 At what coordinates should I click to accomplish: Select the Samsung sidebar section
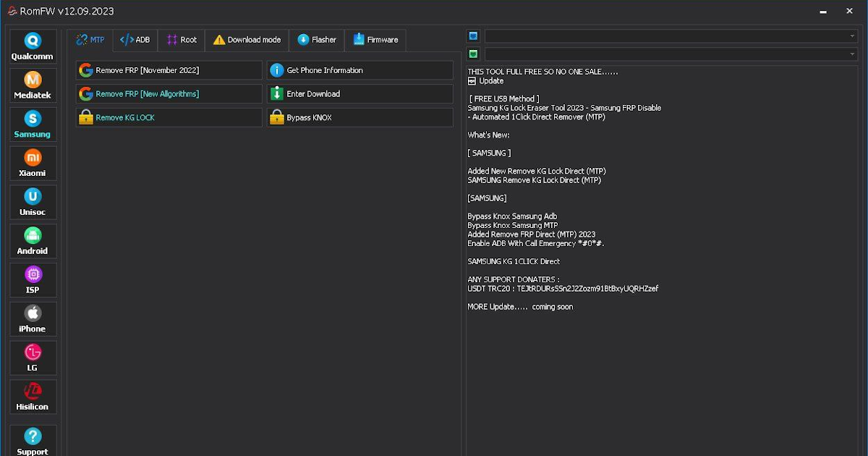(x=33, y=125)
